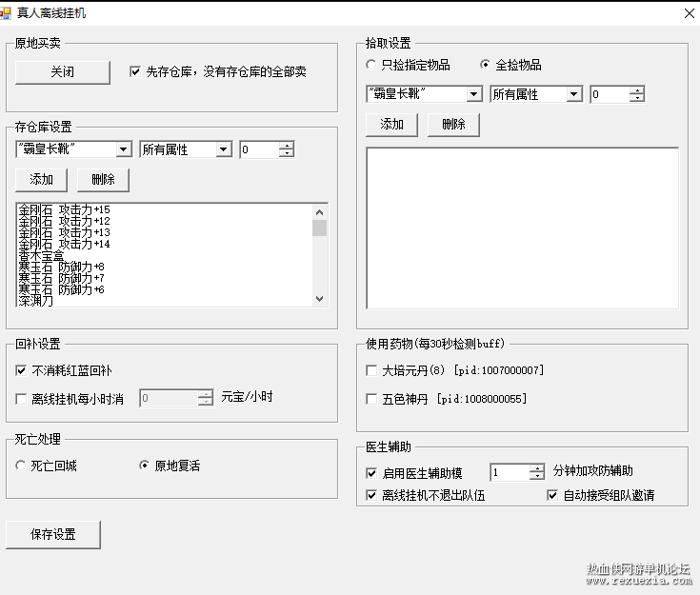Select list row 寒玉石 防御力+6

point(165,289)
